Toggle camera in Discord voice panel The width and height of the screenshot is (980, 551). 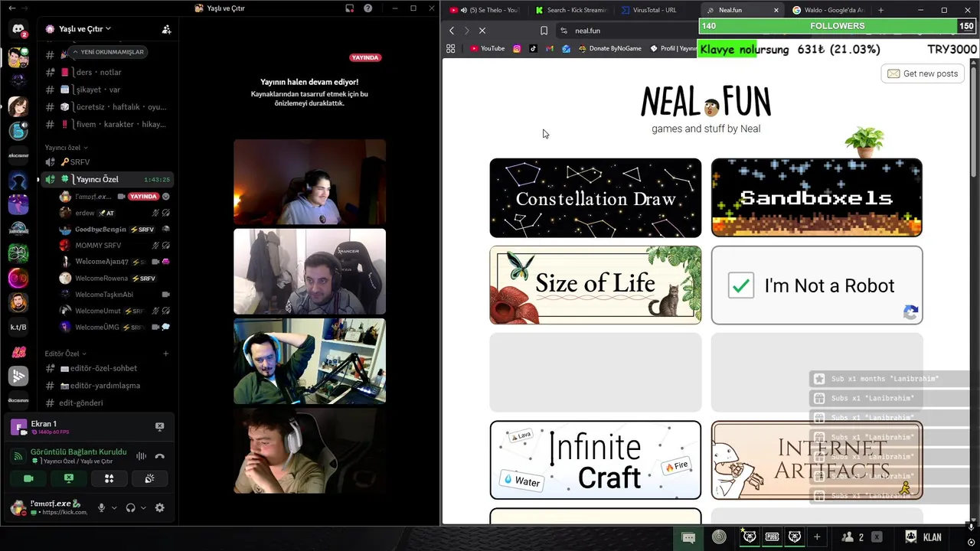click(29, 478)
